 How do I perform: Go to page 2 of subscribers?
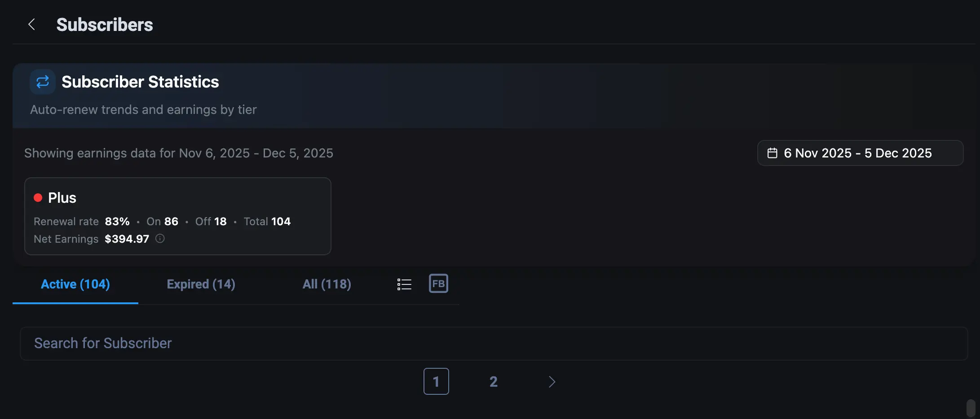[493, 381]
